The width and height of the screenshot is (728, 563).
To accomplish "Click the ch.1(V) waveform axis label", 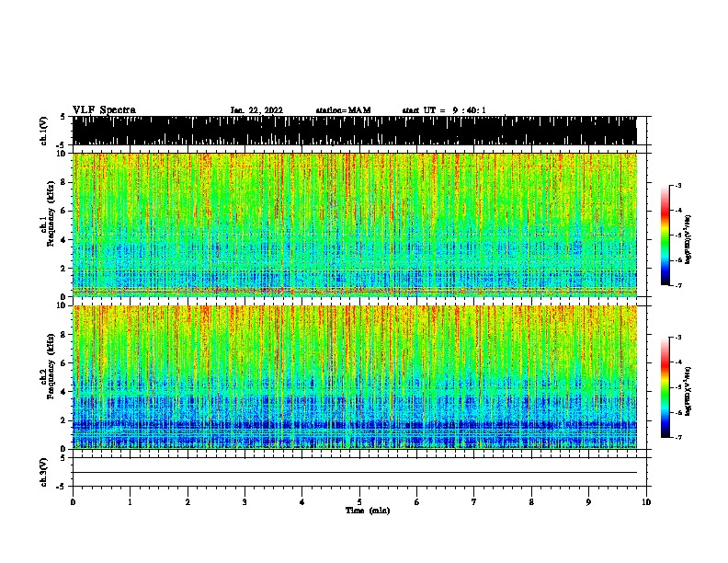I will coord(43,131).
